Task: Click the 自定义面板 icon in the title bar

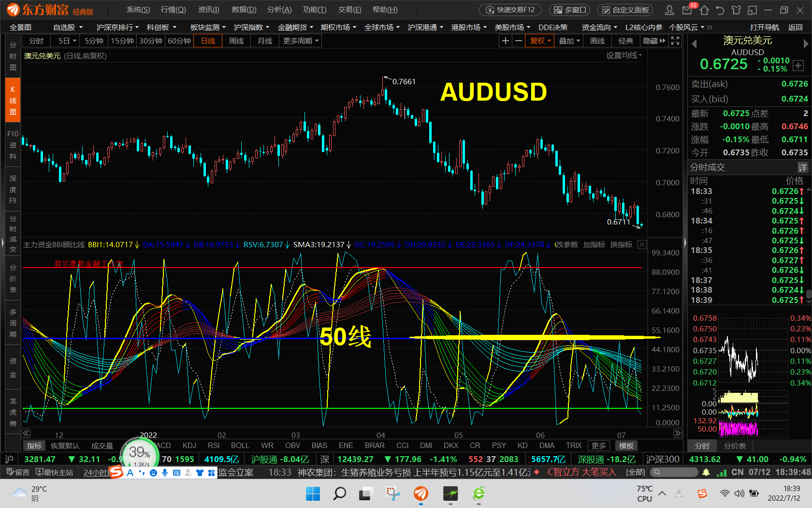Action: point(625,9)
